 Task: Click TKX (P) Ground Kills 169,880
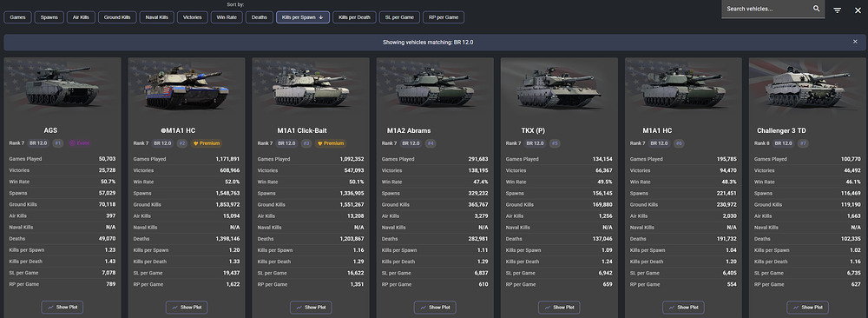(602, 204)
